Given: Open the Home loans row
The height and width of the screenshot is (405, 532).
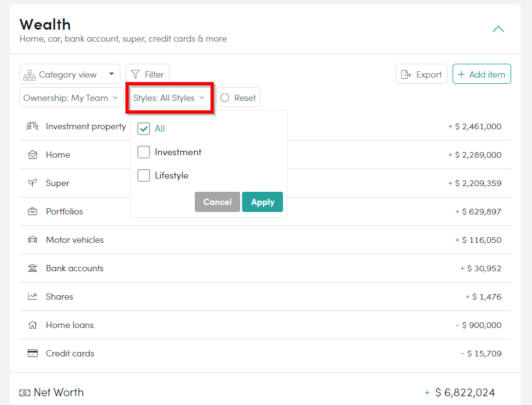Looking at the screenshot, I should pos(265,326).
